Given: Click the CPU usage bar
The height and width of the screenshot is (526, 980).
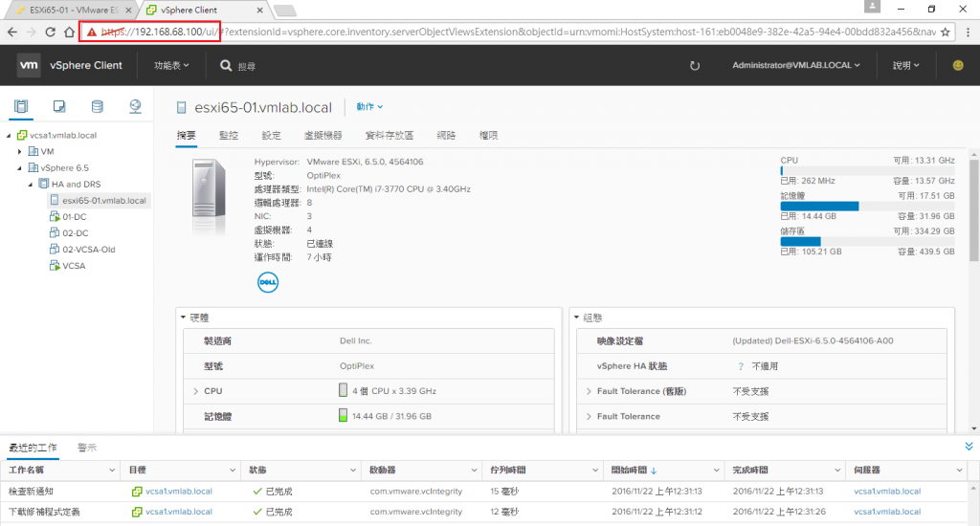Looking at the screenshot, I should [x=867, y=170].
